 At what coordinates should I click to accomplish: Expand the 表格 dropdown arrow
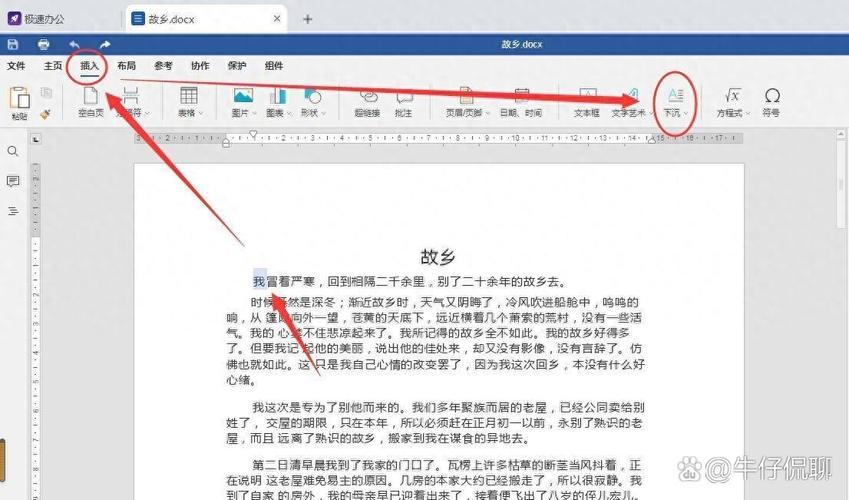pos(201,113)
